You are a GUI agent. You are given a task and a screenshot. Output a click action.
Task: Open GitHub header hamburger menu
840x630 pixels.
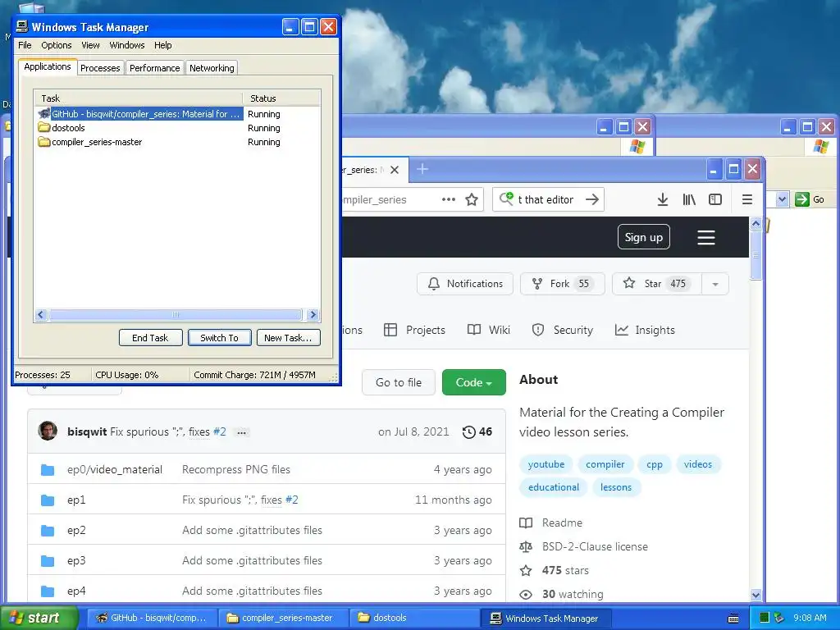point(706,237)
